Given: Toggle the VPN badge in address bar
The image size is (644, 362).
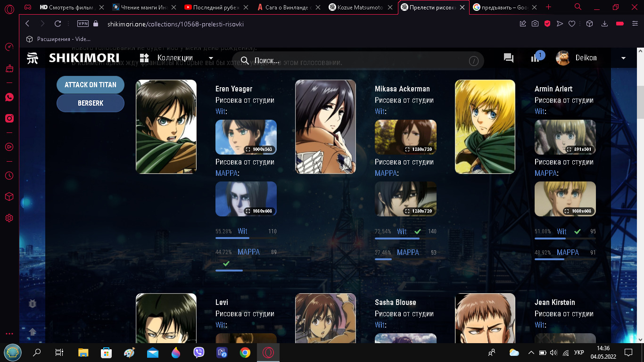Looking at the screenshot, I should [83, 24].
